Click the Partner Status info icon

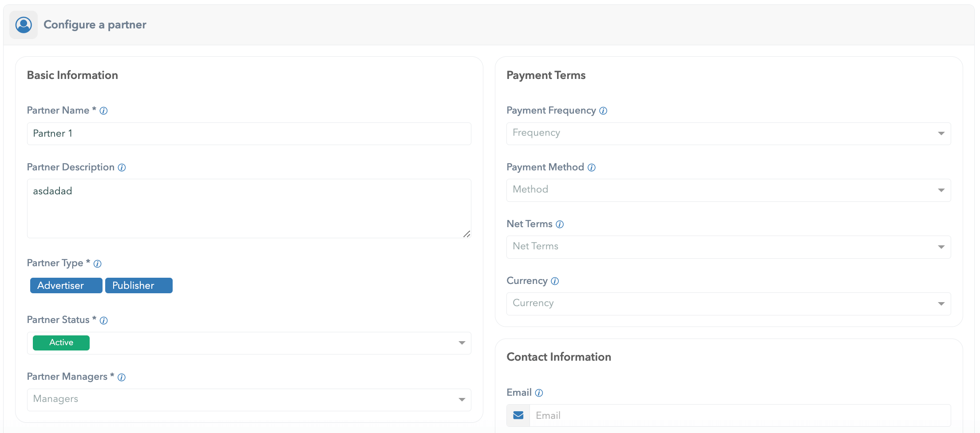(x=104, y=320)
